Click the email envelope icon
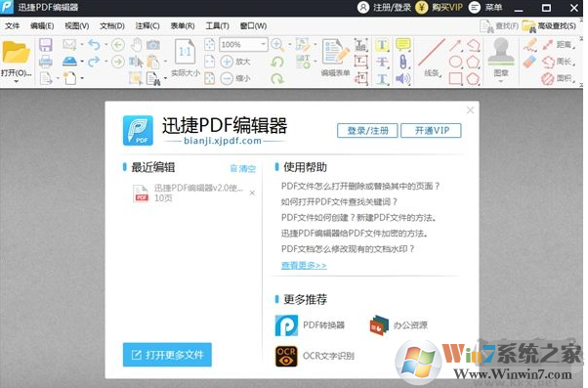Viewport: 588px width, 388px height. [x=69, y=44]
